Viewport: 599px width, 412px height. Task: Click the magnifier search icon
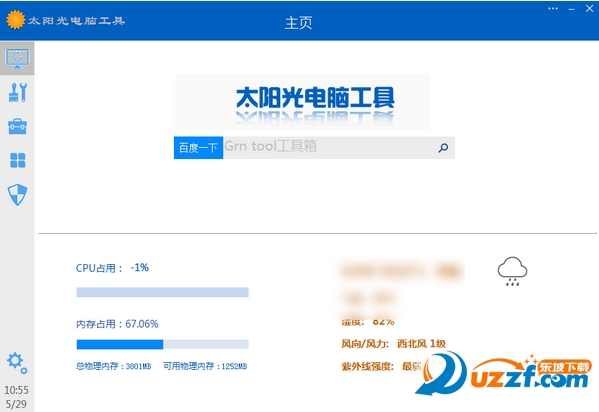[443, 148]
